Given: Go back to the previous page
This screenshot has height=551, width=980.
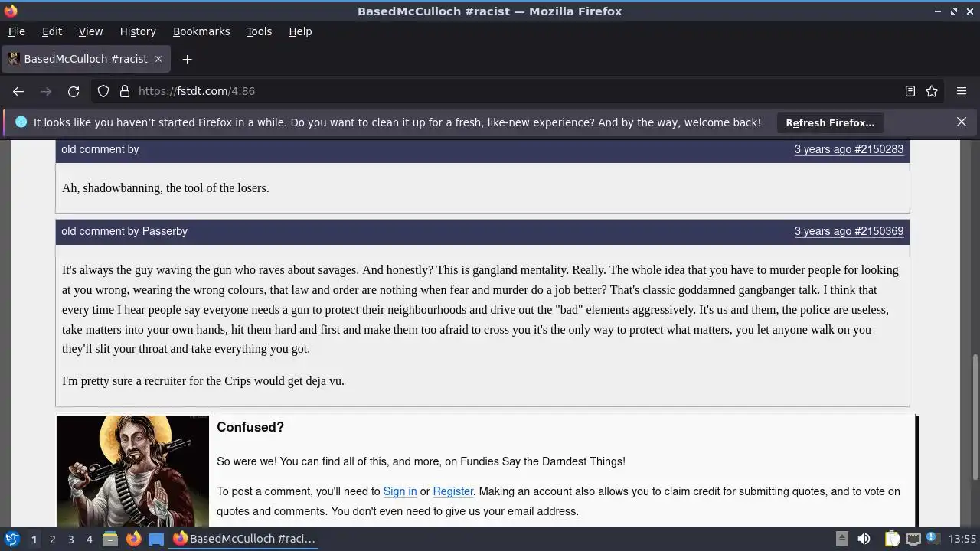Looking at the screenshot, I should click(x=18, y=91).
